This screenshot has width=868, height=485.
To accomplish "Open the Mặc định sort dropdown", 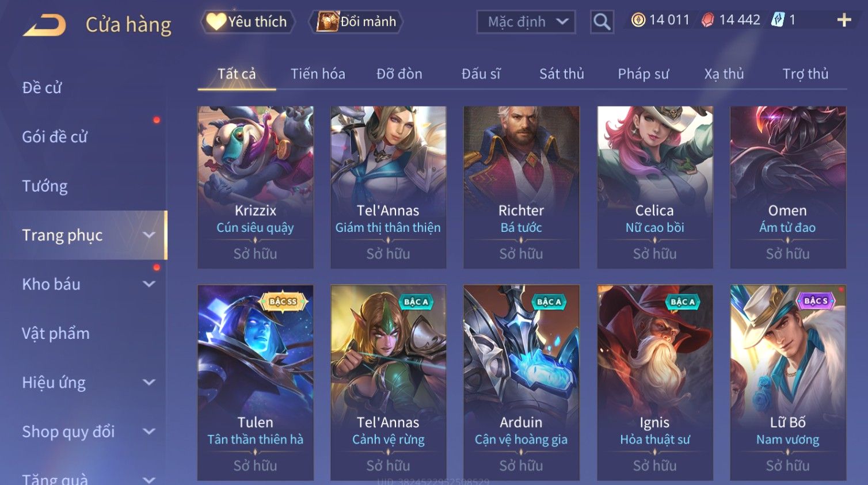I will coord(526,22).
